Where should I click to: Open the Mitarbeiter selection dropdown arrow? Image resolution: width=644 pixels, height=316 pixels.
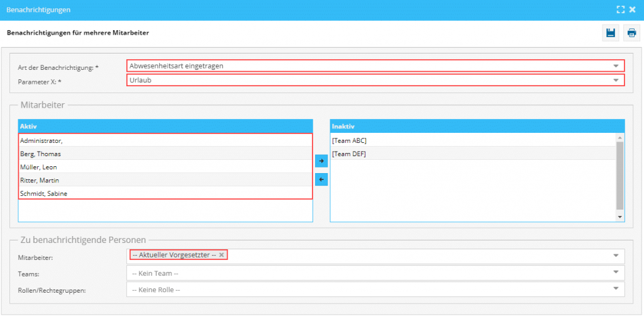(x=616, y=256)
